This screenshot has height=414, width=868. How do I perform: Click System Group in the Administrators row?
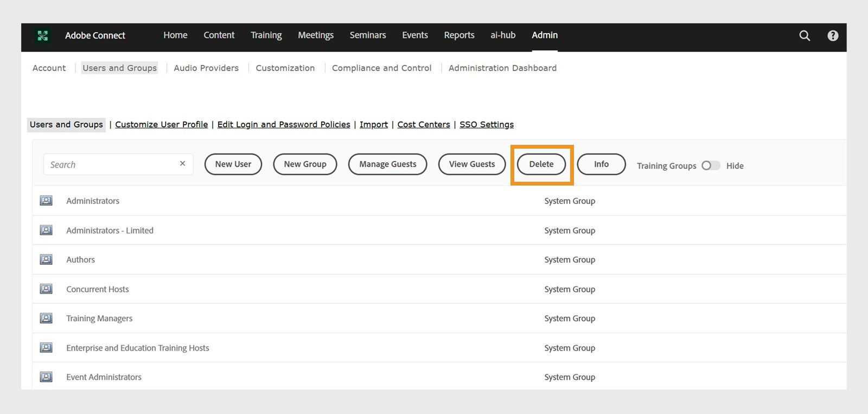[x=570, y=201]
